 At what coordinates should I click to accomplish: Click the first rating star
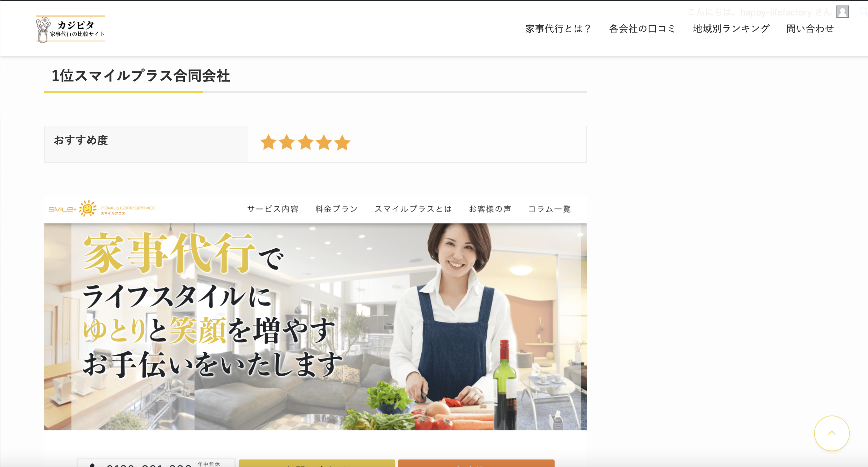[x=268, y=143]
